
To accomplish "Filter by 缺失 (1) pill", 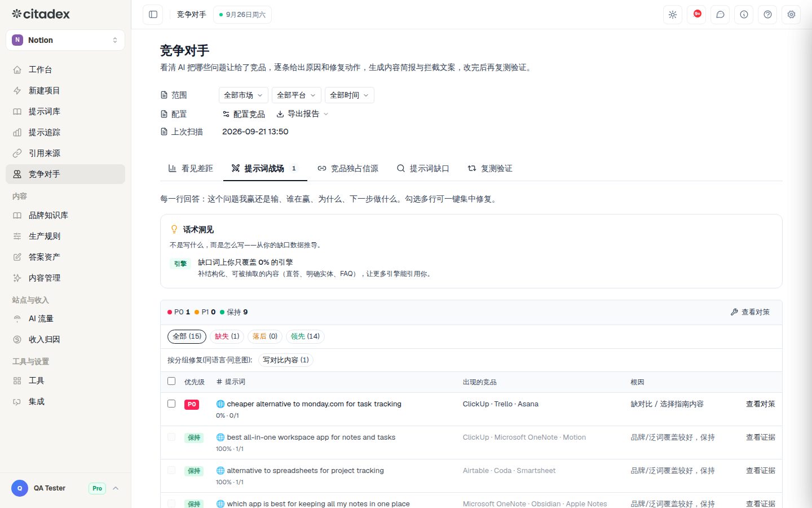I will (x=227, y=336).
